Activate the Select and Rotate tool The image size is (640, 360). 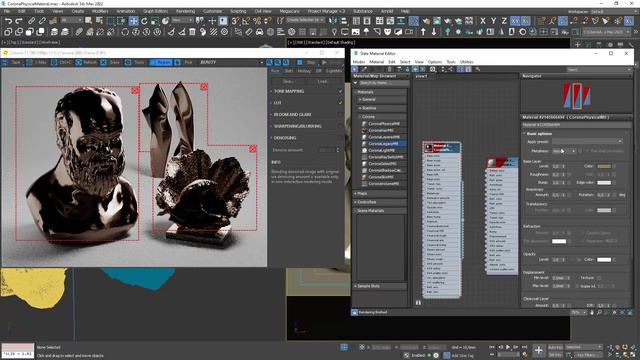[x=144, y=20]
